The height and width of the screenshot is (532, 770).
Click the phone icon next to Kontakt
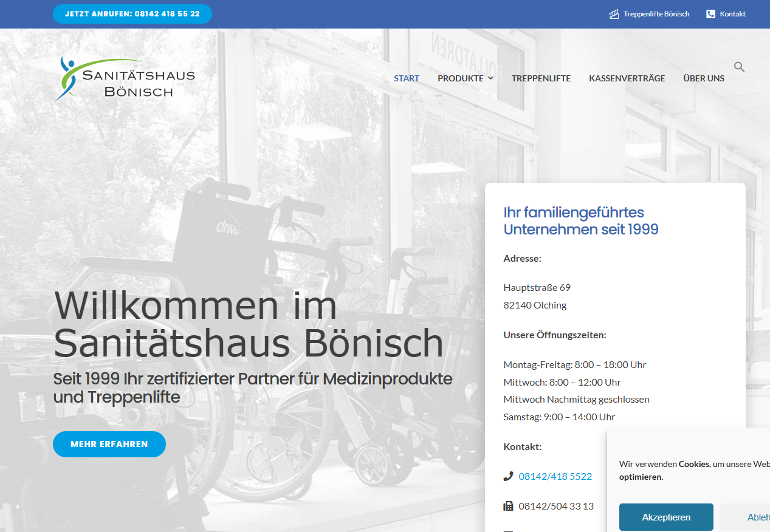click(x=710, y=14)
